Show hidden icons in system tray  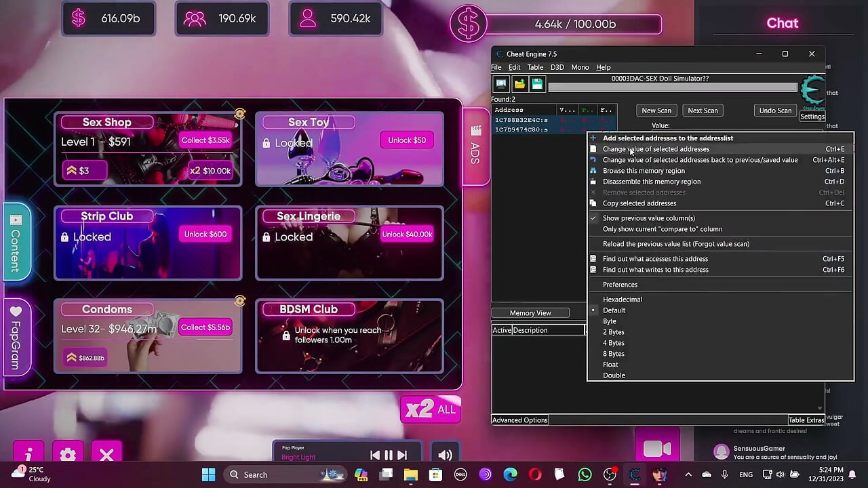[688, 474]
